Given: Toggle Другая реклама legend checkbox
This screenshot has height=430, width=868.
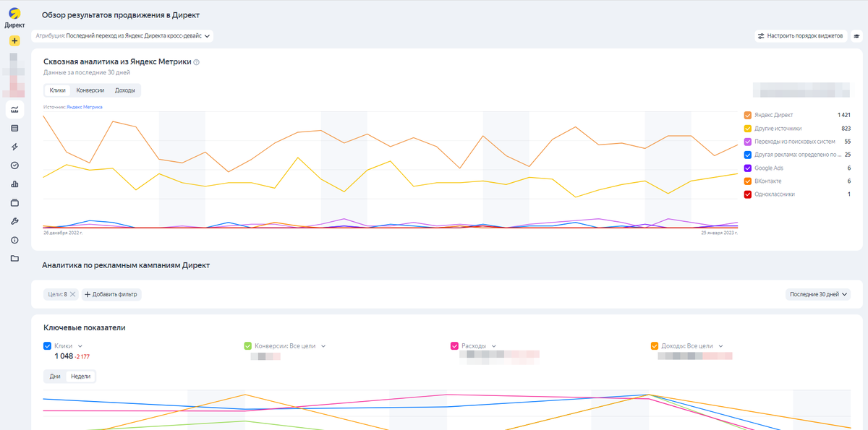Looking at the screenshot, I should point(747,155).
